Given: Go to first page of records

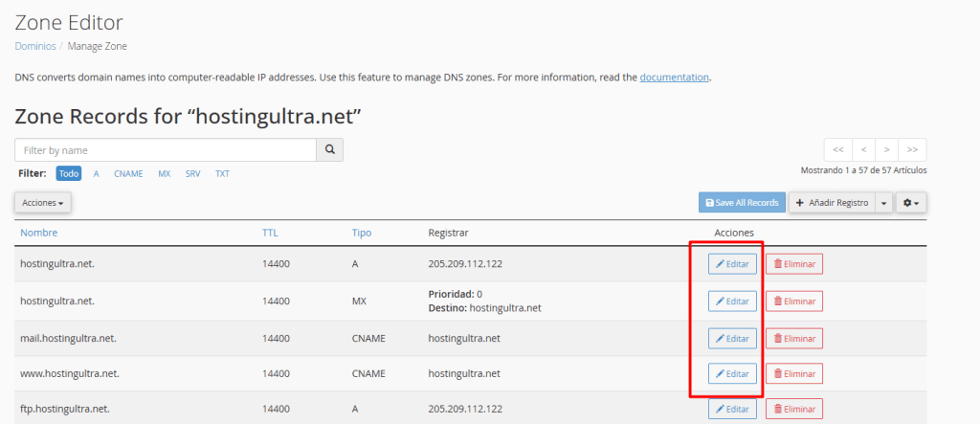Looking at the screenshot, I should click(837, 150).
